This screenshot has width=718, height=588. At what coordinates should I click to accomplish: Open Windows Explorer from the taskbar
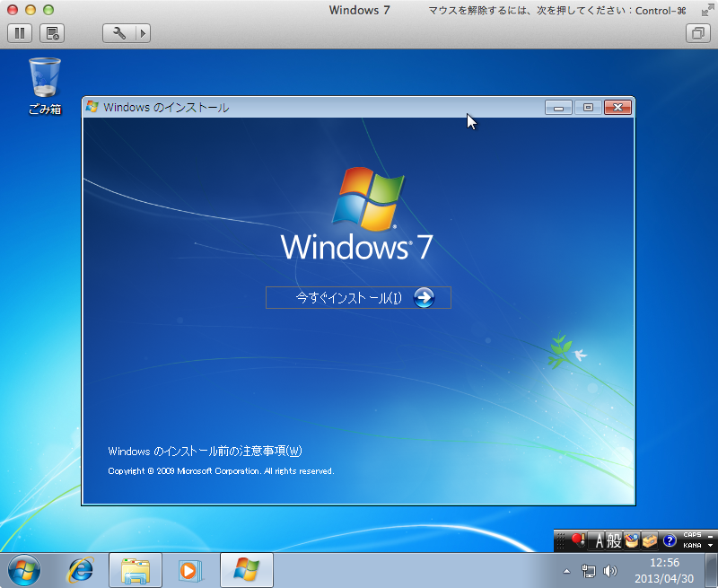click(x=136, y=570)
